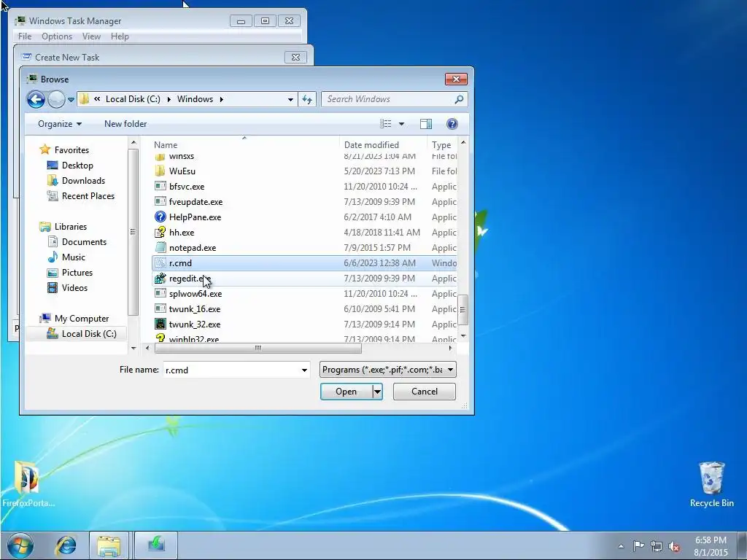Image resolution: width=747 pixels, height=560 pixels.
Task: Open the view options dropdown arrow
Action: (402, 124)
